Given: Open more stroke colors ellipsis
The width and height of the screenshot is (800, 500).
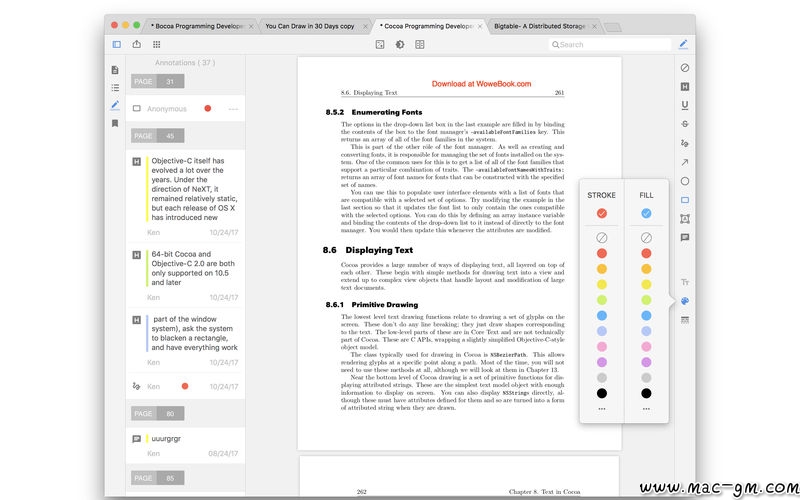Looking at the screenshot, I should pos(602,409).
